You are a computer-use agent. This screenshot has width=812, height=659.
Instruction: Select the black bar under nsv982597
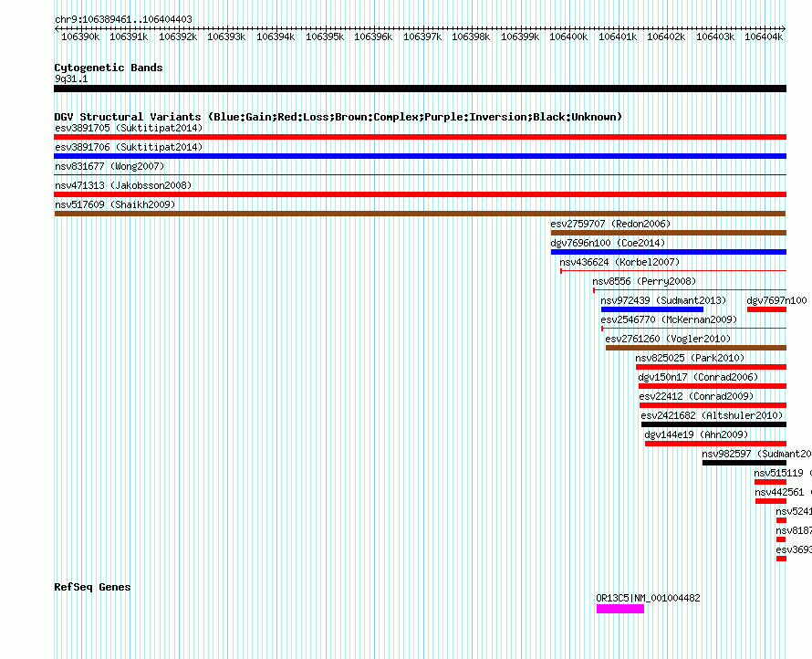pos(744,463)
